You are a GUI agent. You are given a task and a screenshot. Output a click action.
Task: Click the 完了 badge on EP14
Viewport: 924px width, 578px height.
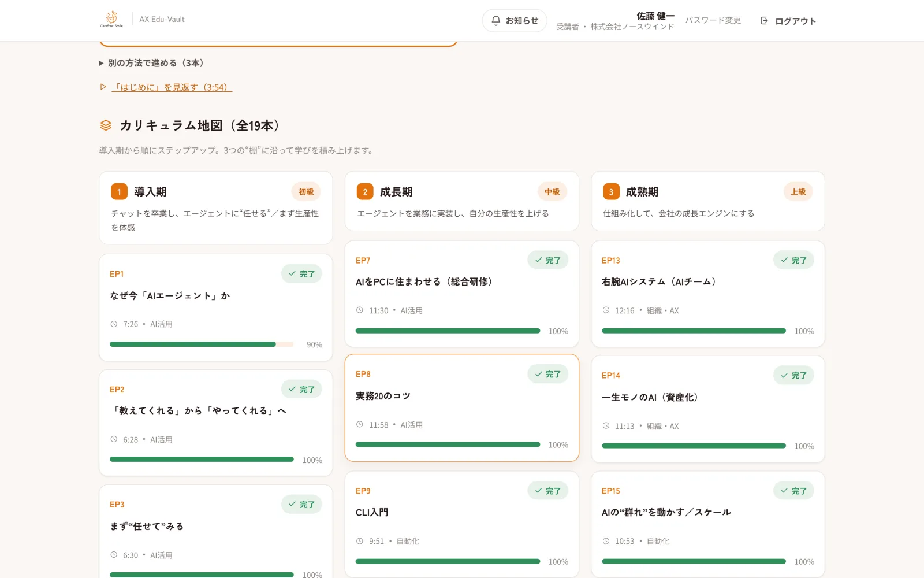(x=793, y=376)
